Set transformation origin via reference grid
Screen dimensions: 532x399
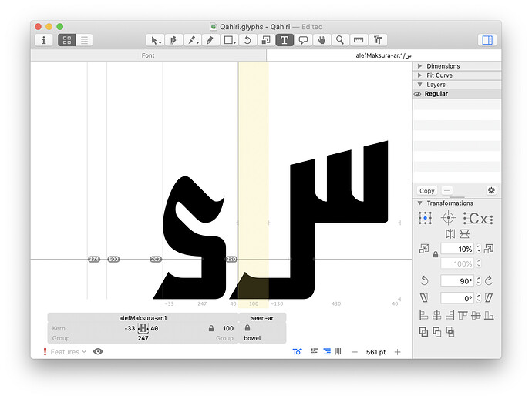(425, 218)
